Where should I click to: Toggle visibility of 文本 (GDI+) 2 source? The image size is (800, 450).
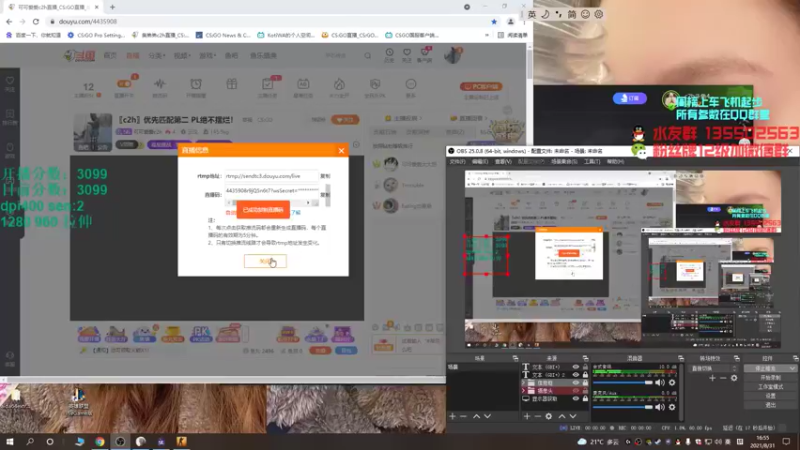[x=576, y=374]
